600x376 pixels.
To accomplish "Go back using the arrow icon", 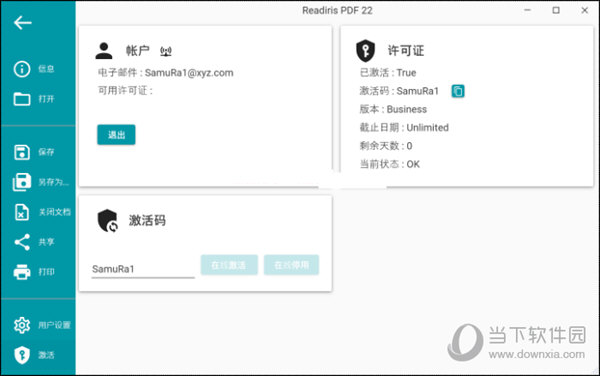I will (x=23, y=23).
